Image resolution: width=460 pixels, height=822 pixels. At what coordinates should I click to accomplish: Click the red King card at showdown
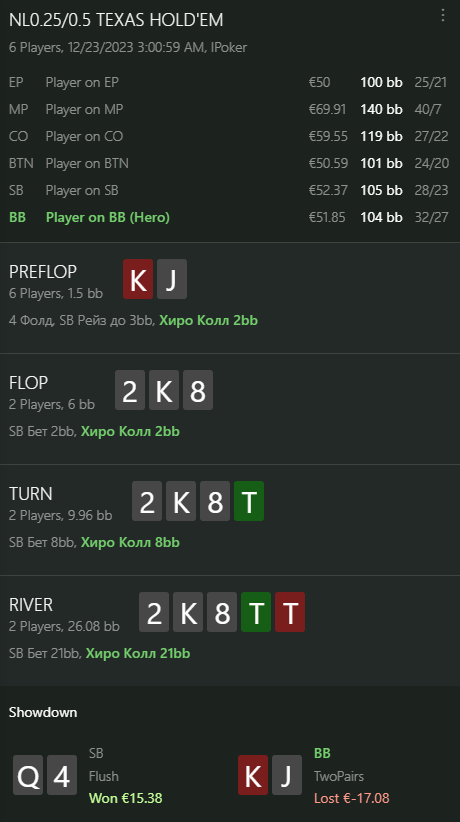253,775
